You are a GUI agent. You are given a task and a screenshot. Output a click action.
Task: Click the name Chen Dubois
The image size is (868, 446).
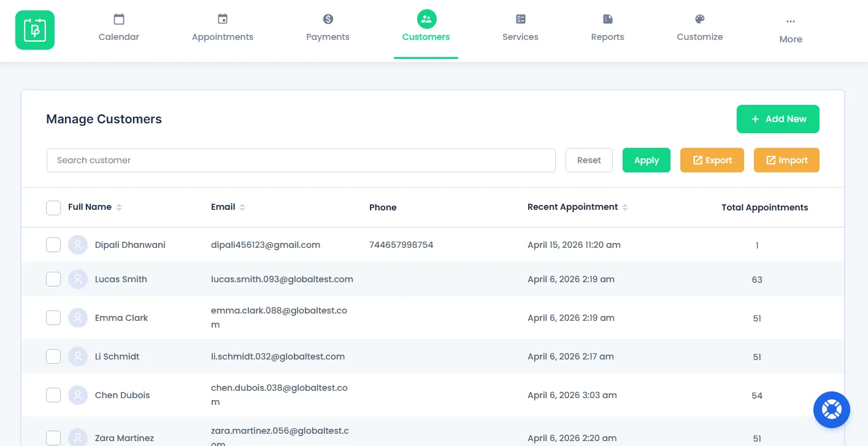point(123,395)
